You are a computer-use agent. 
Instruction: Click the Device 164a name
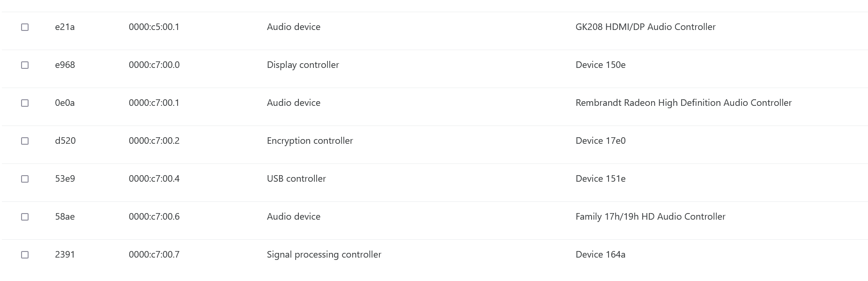tap(601, 254)
